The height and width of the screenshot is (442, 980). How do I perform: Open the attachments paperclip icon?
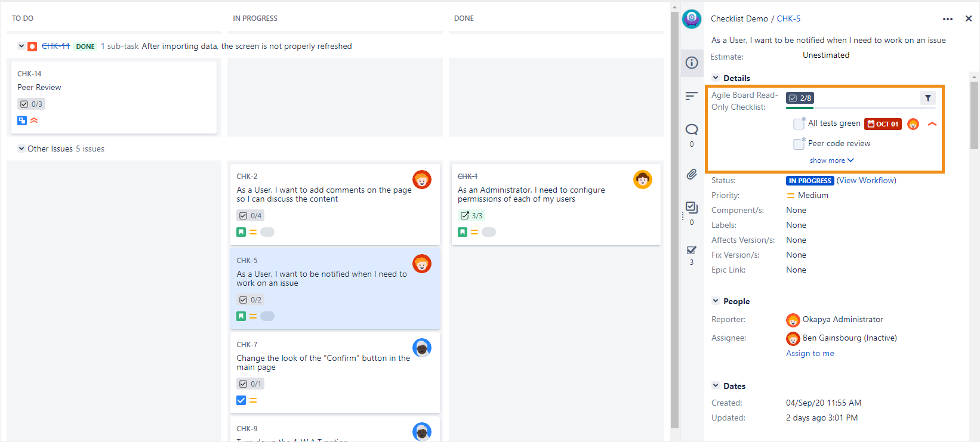click(692, 174)
